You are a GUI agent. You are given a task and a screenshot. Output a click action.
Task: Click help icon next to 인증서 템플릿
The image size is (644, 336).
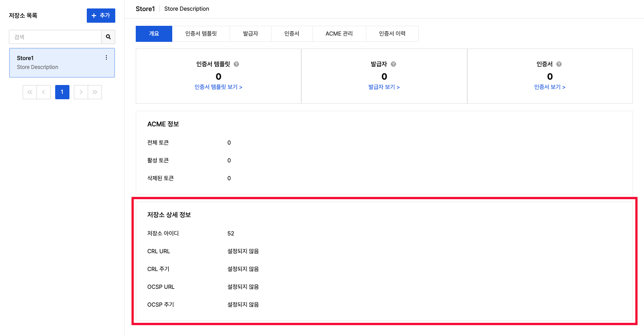(236, 64)
